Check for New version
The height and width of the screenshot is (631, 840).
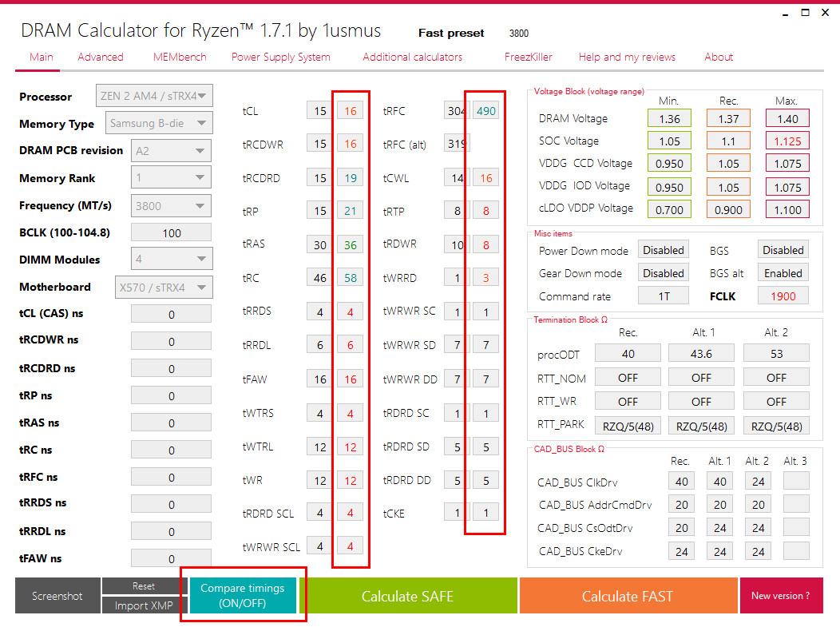pos(781,596)
